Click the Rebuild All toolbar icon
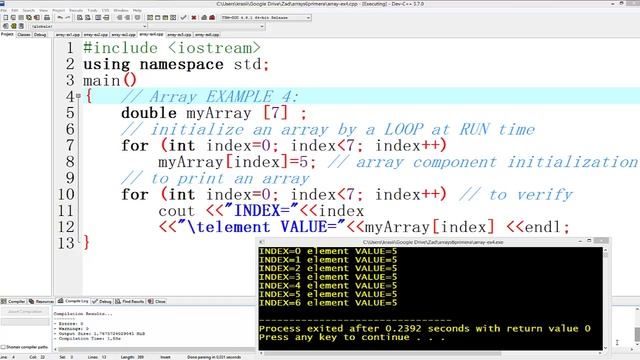640x360 pixels. [x=173, y=18]
